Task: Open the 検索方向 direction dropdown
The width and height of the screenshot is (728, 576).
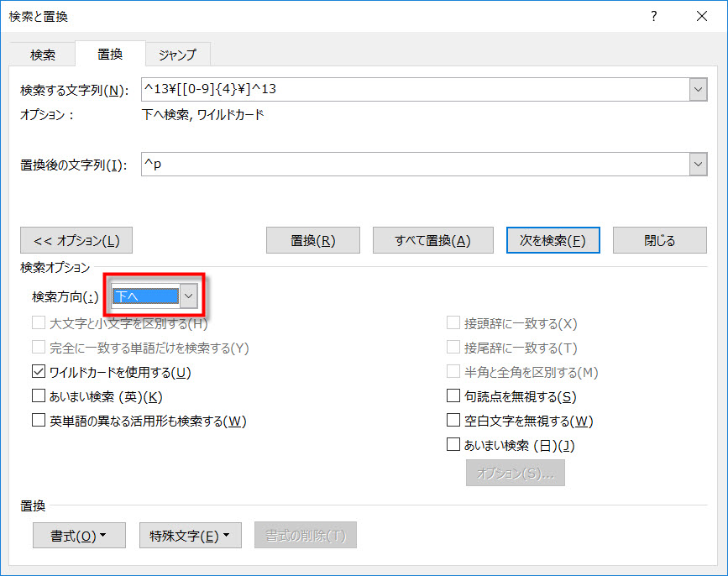Action: 190,296
